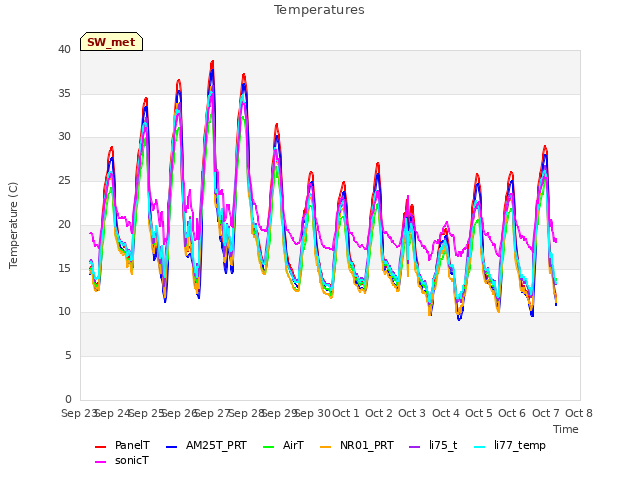This screenshot has width=640, height=480.
Task: Select the sonicT legend label
Action: [132, 460]
